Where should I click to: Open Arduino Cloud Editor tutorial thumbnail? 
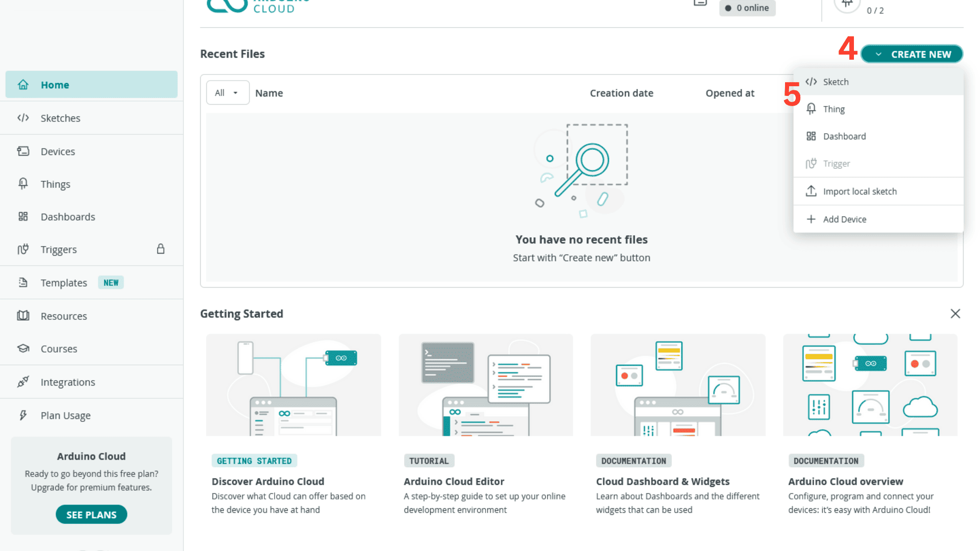tap(485, 385)
